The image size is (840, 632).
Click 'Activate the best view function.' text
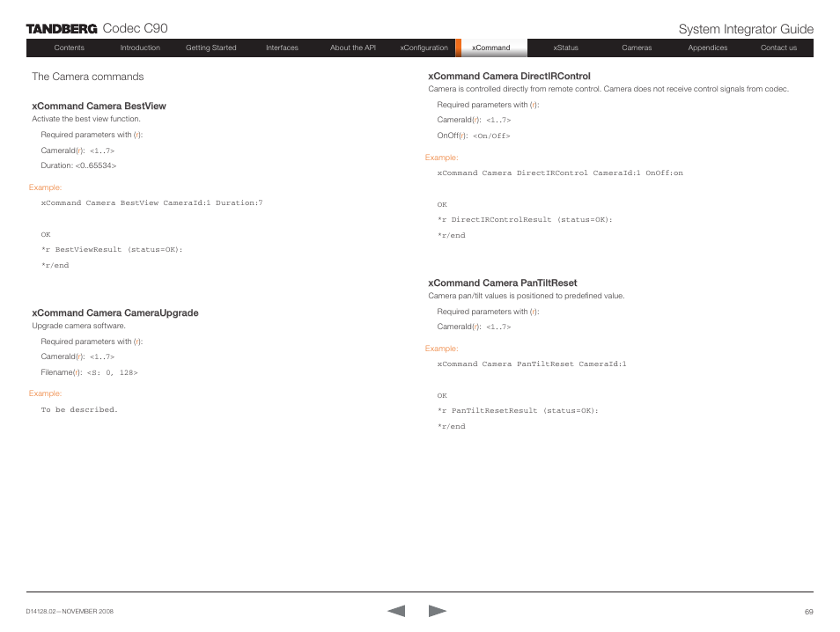tap(86, 119)
